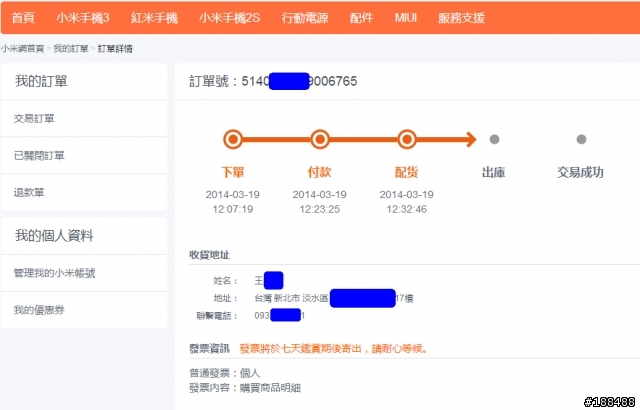The height and width of the screenshot is (410, 640).
Task: Open the 首頁 navigation item
Action: pyautogui.click(x=23, y=18)
